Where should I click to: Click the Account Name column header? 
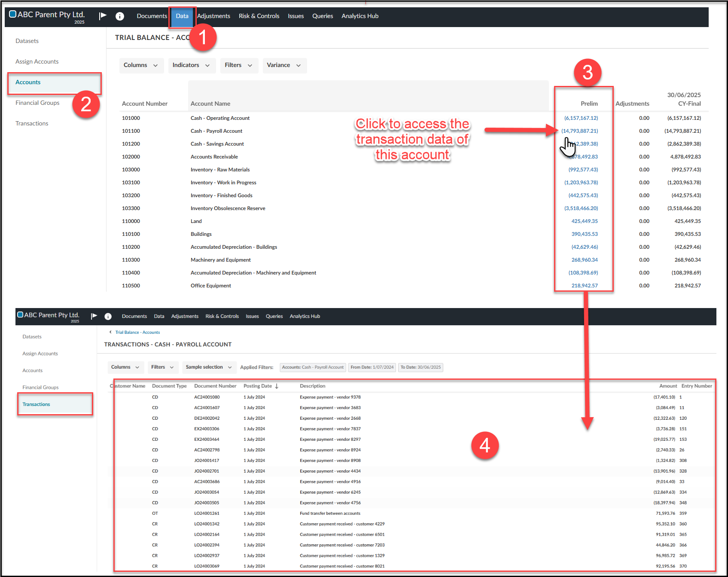[210, 104]
